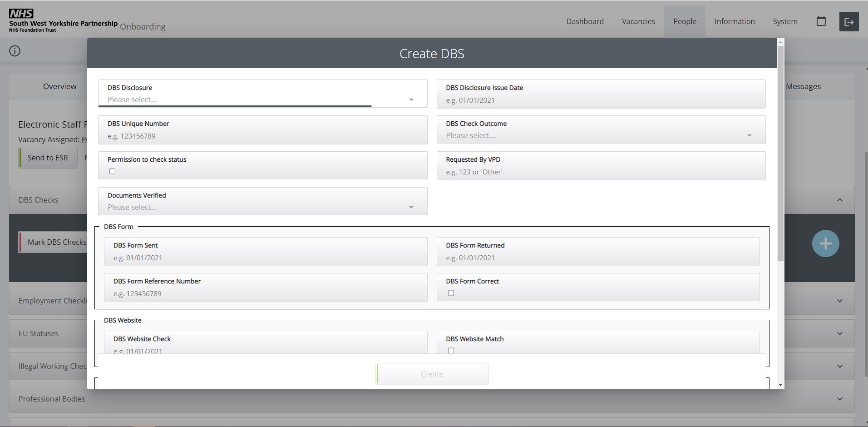Open the info circle icon
This screenshot has width=868, height=427.
pos(15,51)
